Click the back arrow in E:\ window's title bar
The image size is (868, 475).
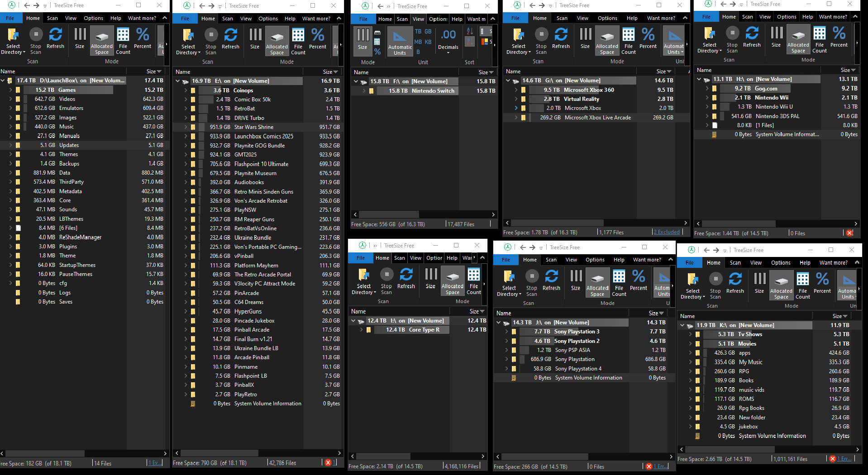pos(201,6)
